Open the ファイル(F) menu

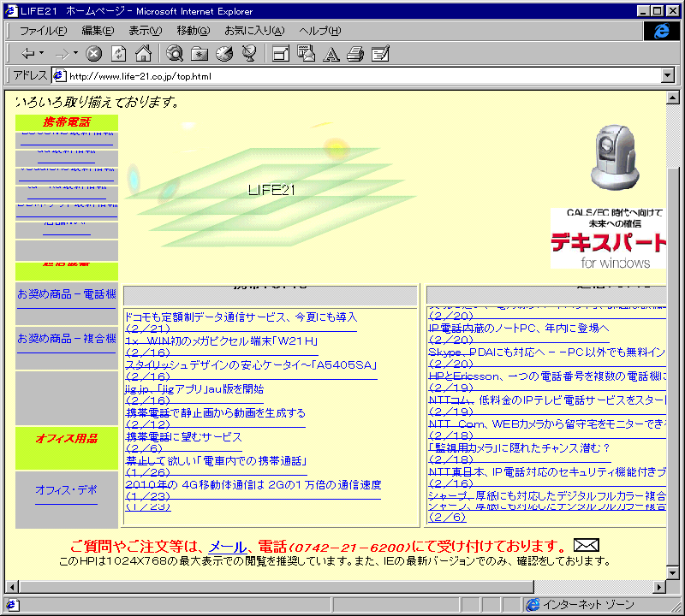tap(44, 31)
